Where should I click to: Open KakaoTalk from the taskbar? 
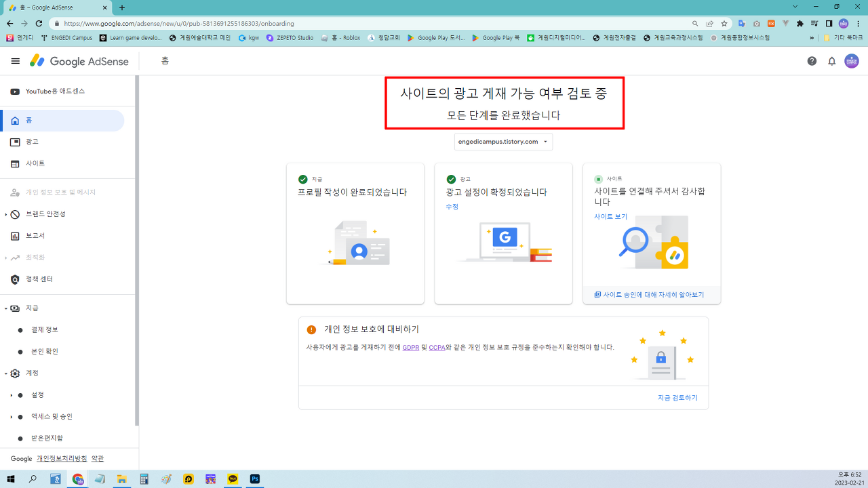(x=233, y=479)
